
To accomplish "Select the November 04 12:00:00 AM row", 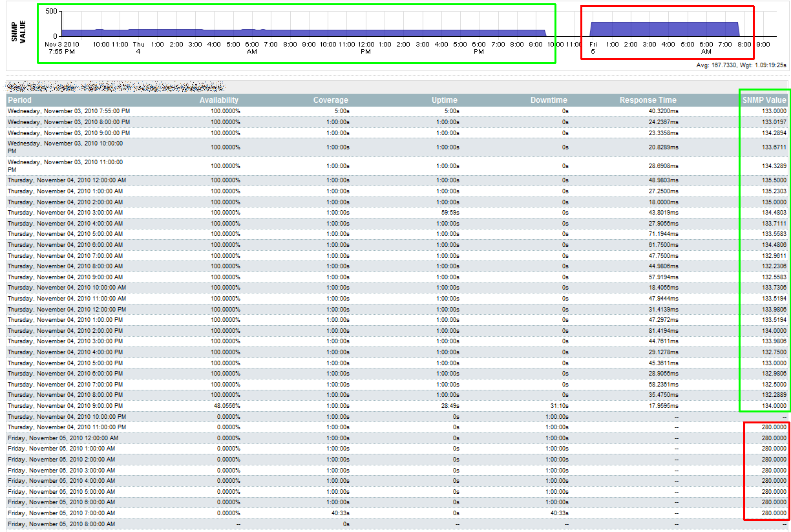I will click(x=397, y=180).
